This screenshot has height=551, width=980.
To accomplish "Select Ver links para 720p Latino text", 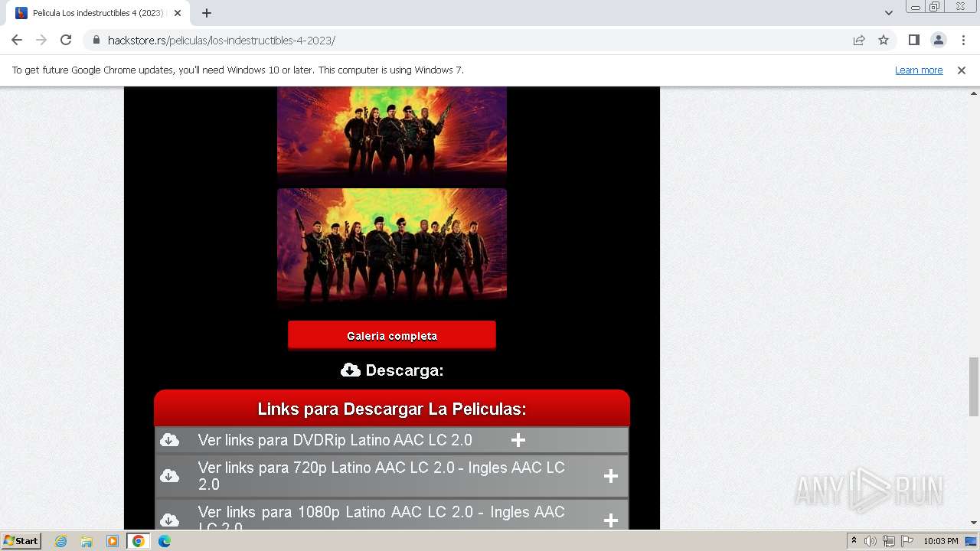I will (381, 476).
